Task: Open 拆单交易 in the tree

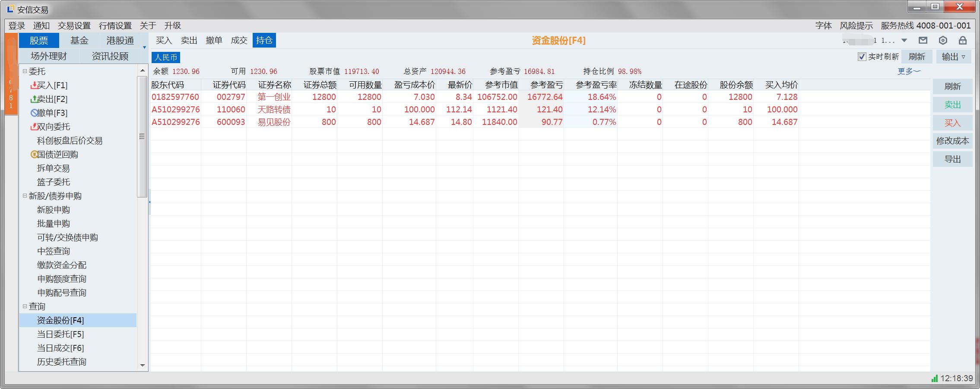Action: point(54,168)
